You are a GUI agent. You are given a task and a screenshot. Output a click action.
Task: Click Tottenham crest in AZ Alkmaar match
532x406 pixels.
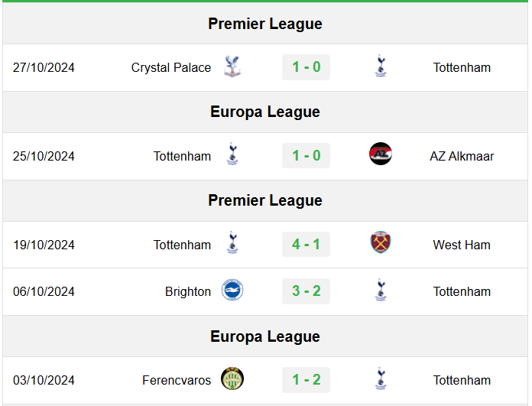tap(232, 154)
